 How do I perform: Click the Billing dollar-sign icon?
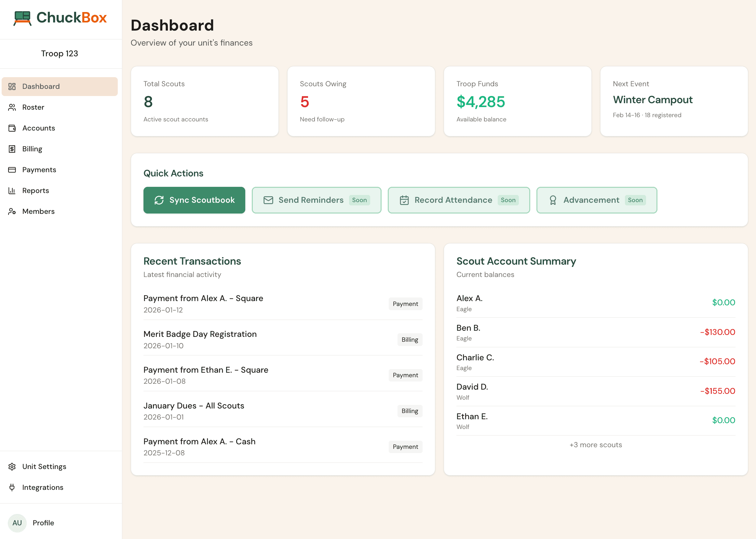point(12,149)
